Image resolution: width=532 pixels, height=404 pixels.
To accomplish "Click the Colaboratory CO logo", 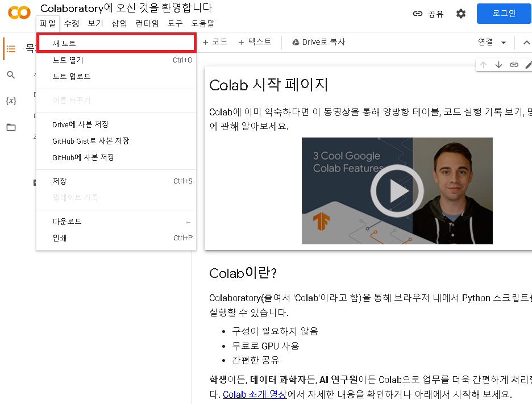I will click(x=19, y=12).
